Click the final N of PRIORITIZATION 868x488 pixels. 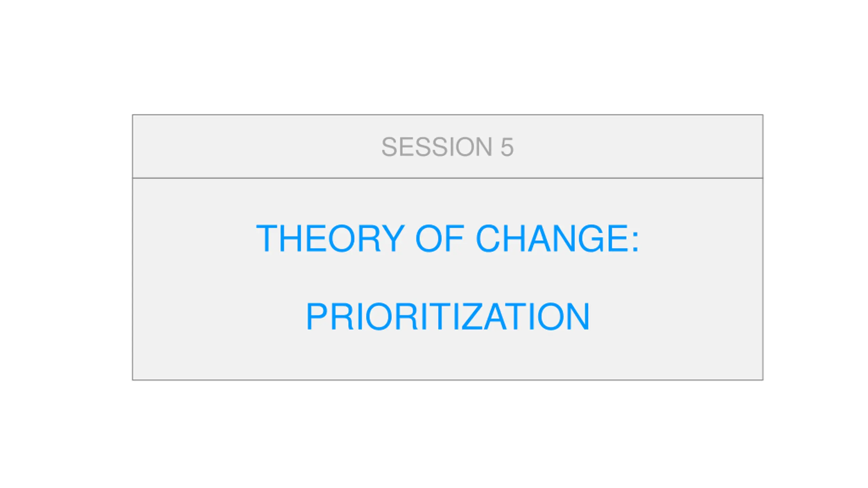(x=577, y=317)
